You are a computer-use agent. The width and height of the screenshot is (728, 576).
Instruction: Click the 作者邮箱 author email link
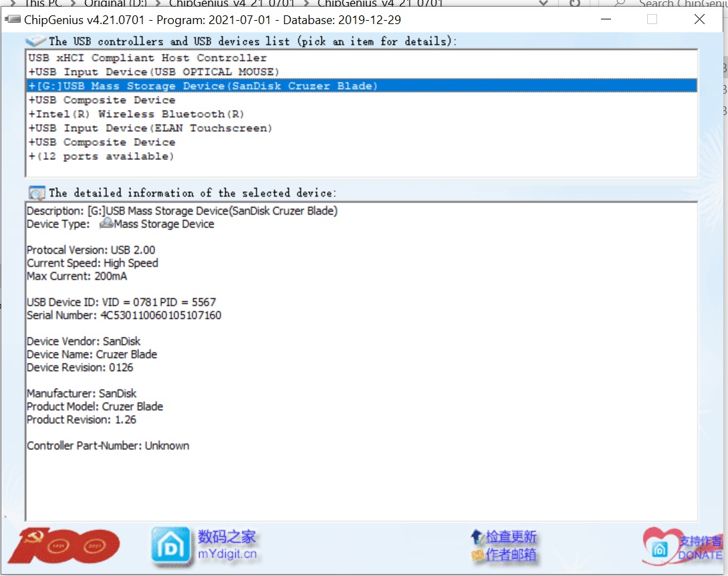[511, 554]
